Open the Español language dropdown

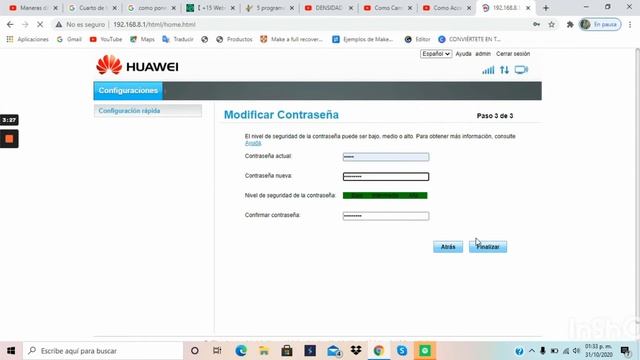(x=436, y=54)
